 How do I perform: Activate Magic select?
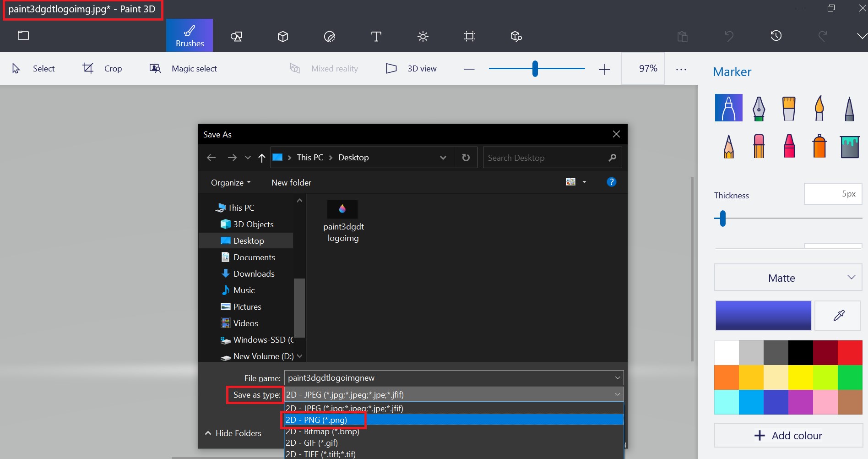point(183,68)
